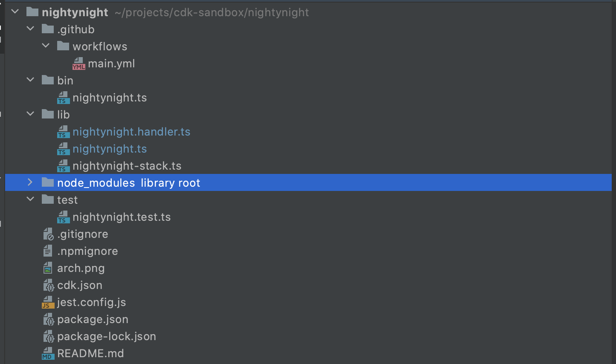Screen dimensions: 616x364
Task: Select nightynight-stack.ts in lib
Action: click(127, 166)
